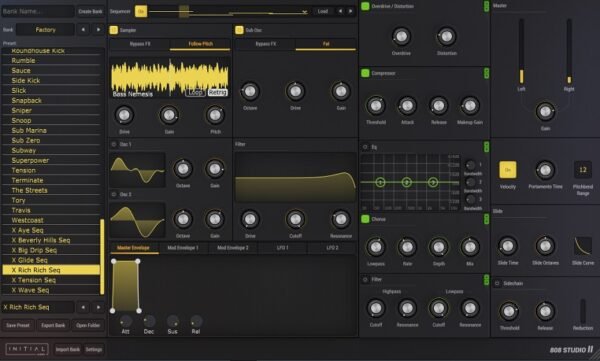Screen dimensions: 600x361
Task: Click the Bass Nemesis sample waveform
Action: pyautogui.click(x=170, y=78)
